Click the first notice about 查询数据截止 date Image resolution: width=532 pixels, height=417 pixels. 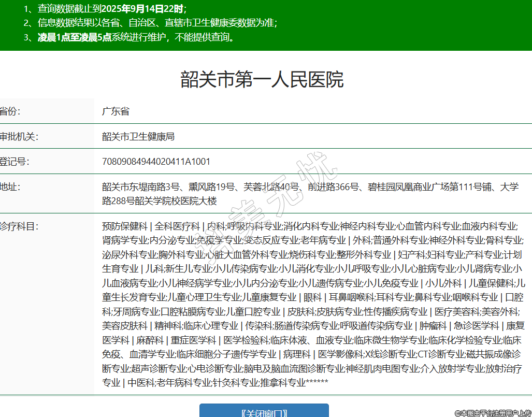(105, 9)
